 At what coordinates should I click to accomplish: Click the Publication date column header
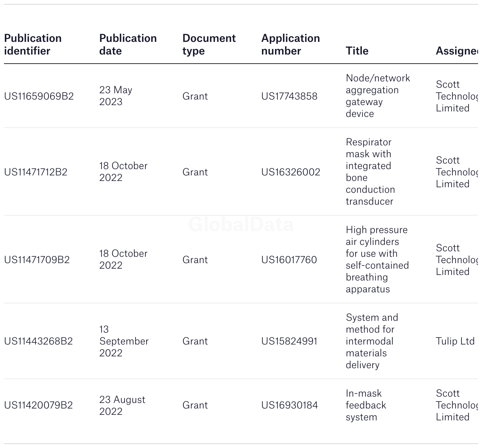click(x=128, y=44)
